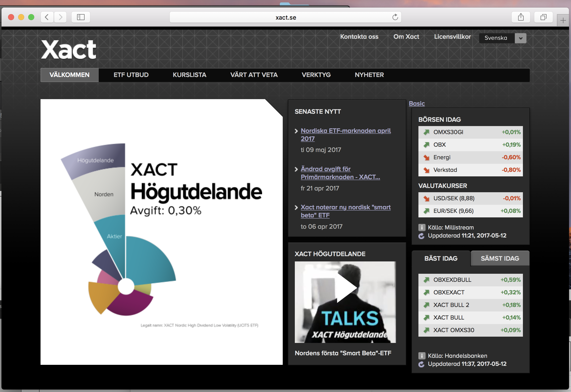
Task: Open a new tab with plus button
Action: click(563, 20)
